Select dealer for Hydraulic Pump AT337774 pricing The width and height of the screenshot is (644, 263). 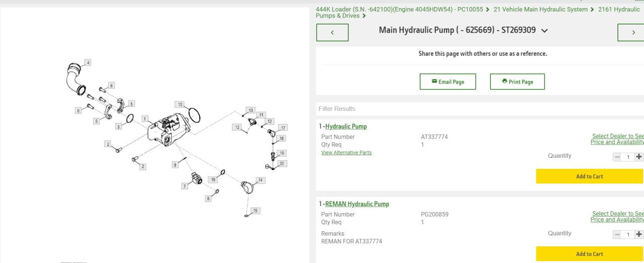point(617,139)
